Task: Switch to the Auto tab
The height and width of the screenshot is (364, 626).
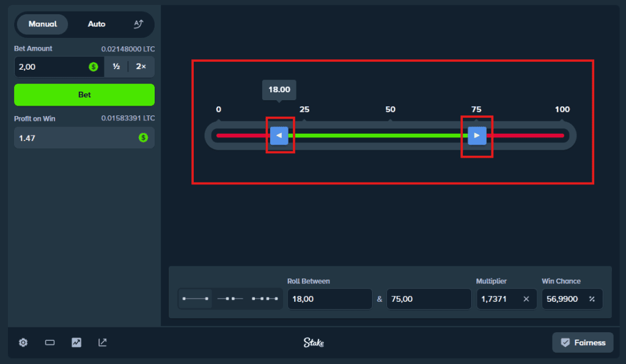Action: coord(97,24)
